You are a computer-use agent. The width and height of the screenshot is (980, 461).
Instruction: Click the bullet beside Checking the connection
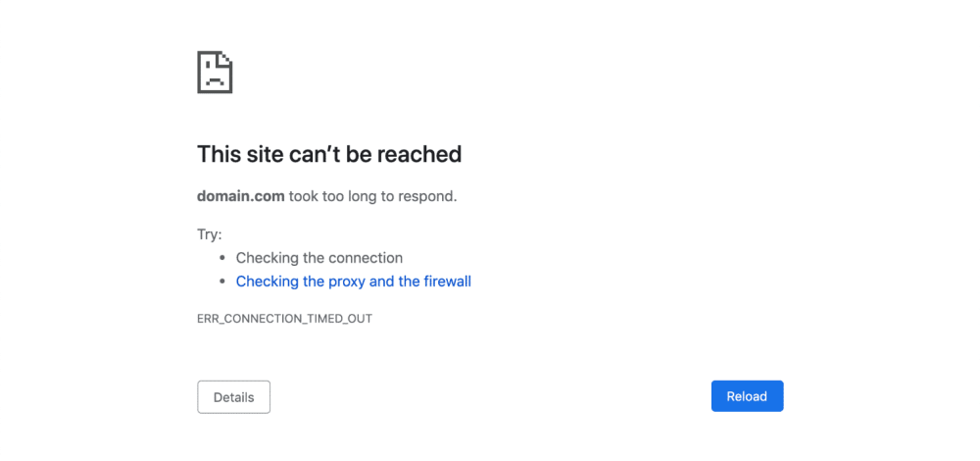point(222,259)
